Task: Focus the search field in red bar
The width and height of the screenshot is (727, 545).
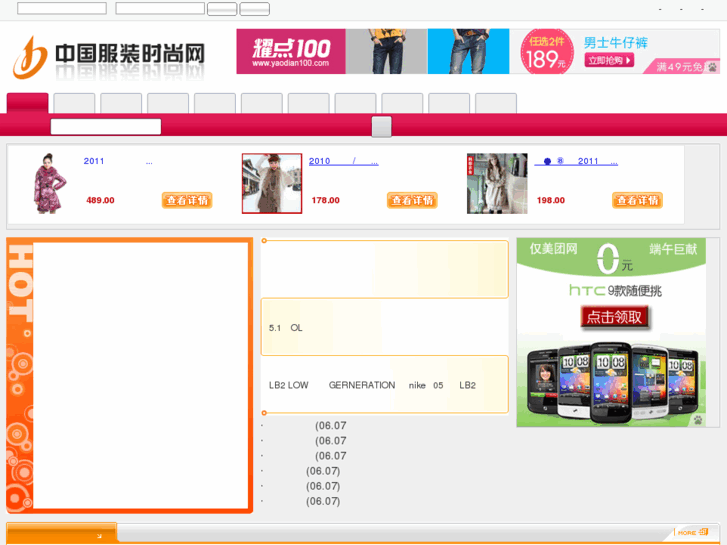Action: click(106, 127)
